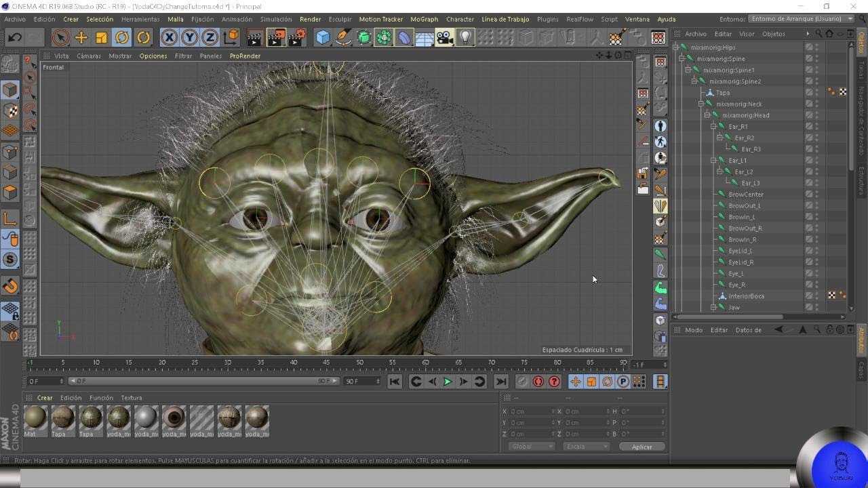Toggle X axis lock
Image resolution: width=868 pixels, height=488 pixels.
170,37
